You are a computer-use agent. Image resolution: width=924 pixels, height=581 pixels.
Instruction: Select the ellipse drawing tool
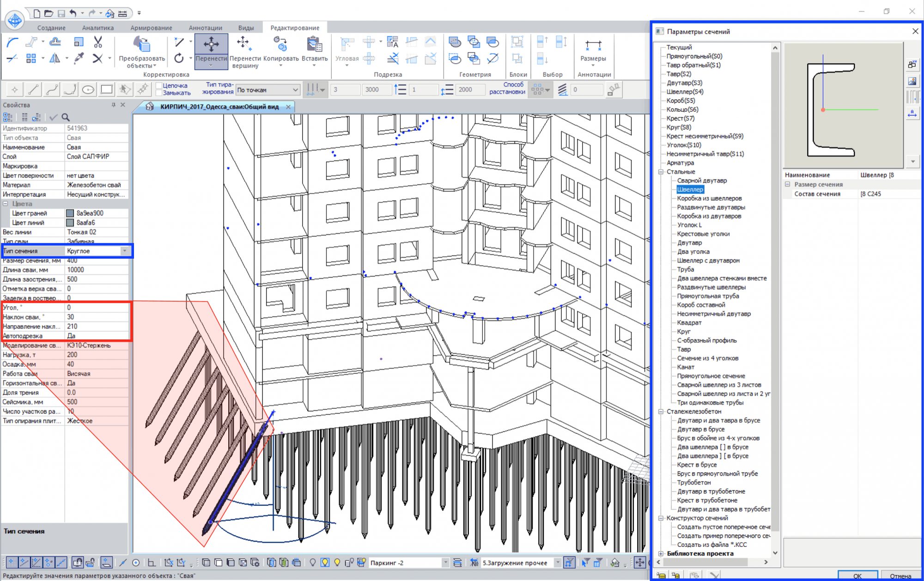pyautogui.click(x=88, y=90)
